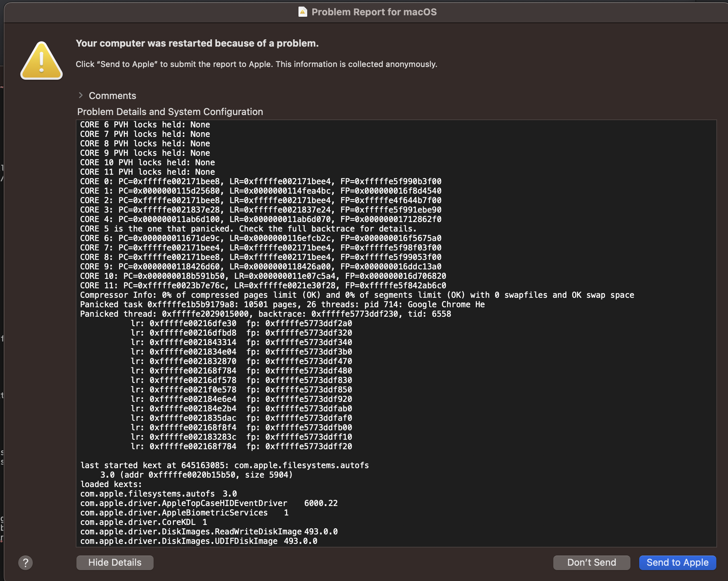
Task: Click the Problem Details and System Configuration label
Action: pos(170,112)
